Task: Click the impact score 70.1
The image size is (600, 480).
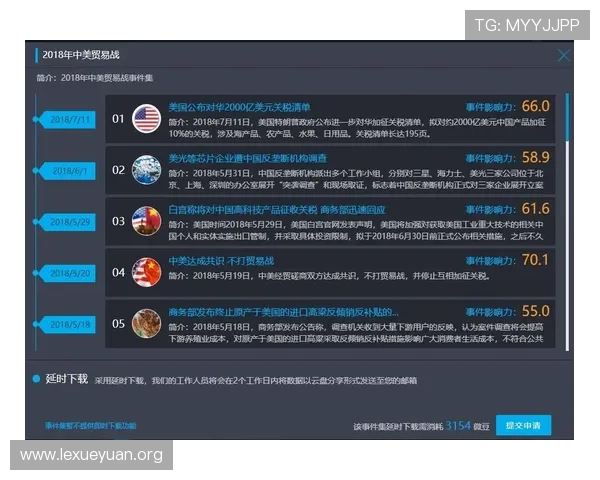Action: (535, 260)
